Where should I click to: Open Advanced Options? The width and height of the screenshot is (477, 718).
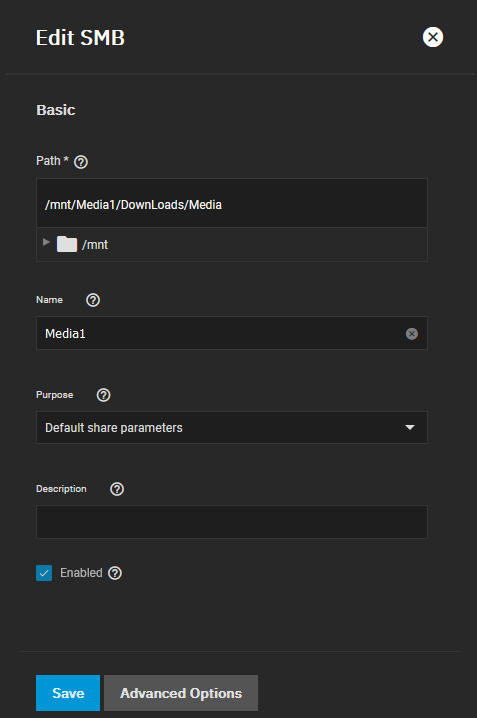point(181,693)
